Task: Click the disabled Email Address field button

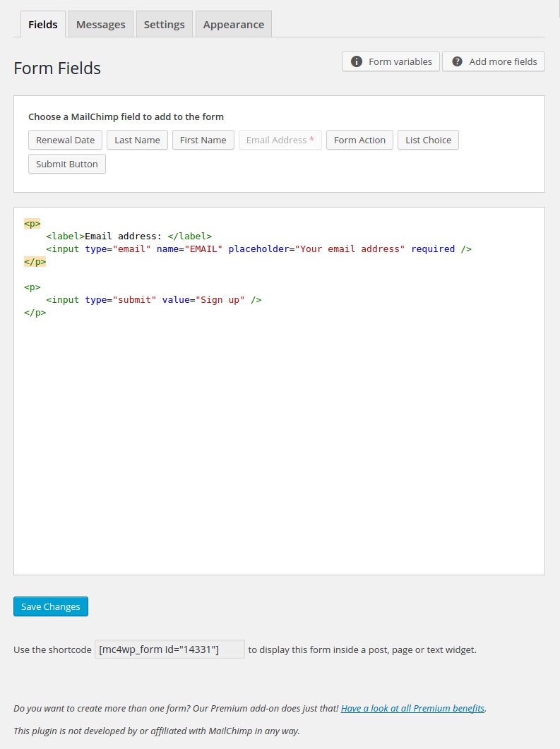Action: coord(280,140)
